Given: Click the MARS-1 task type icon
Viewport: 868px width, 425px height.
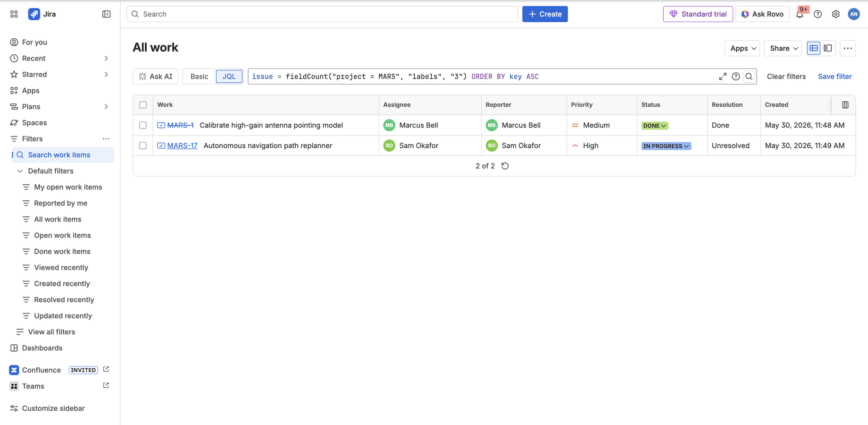Looking at the screenshot, I should 161,125.
